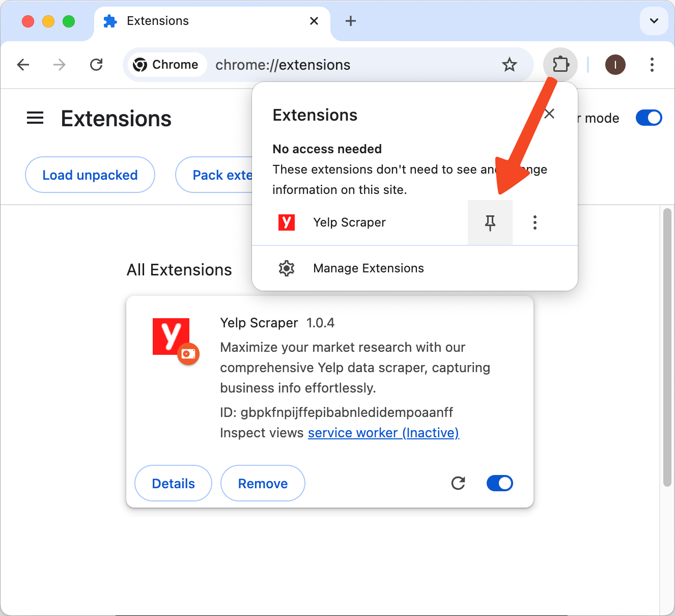The height and width of the screenshot is (616, 675).
Task: Click the version number 1.0.4
Action: pyautogui.click(x=320, y=323)
